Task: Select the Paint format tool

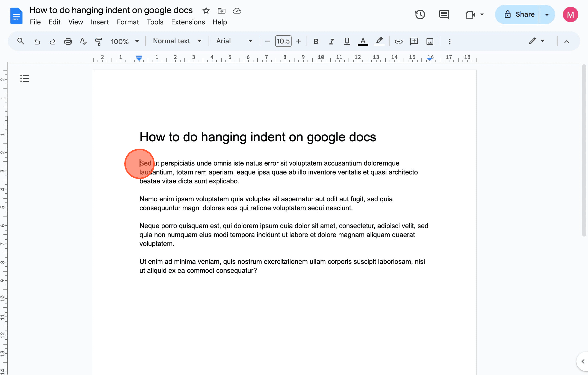Action: click(x=99, y=41)
